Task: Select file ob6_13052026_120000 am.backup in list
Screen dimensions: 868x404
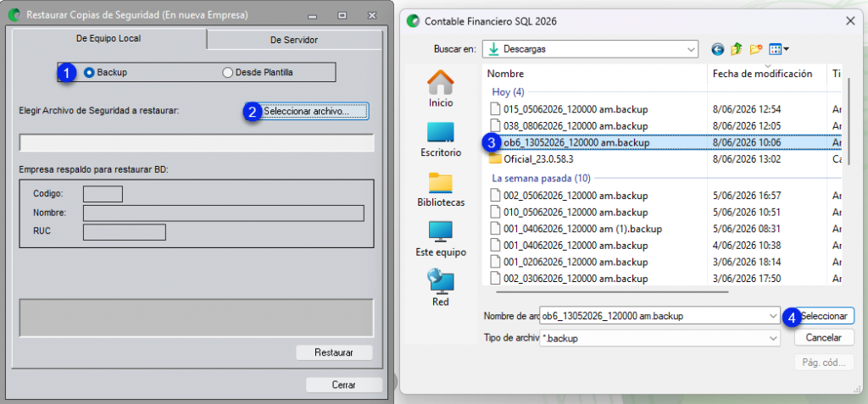Action: tap(576, 143)
